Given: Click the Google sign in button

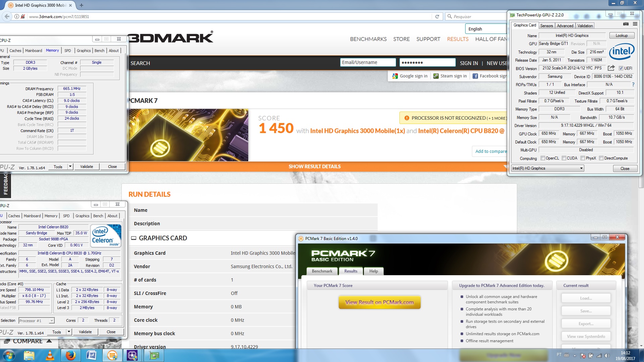Looking at the screenshot, I should 410,76.
